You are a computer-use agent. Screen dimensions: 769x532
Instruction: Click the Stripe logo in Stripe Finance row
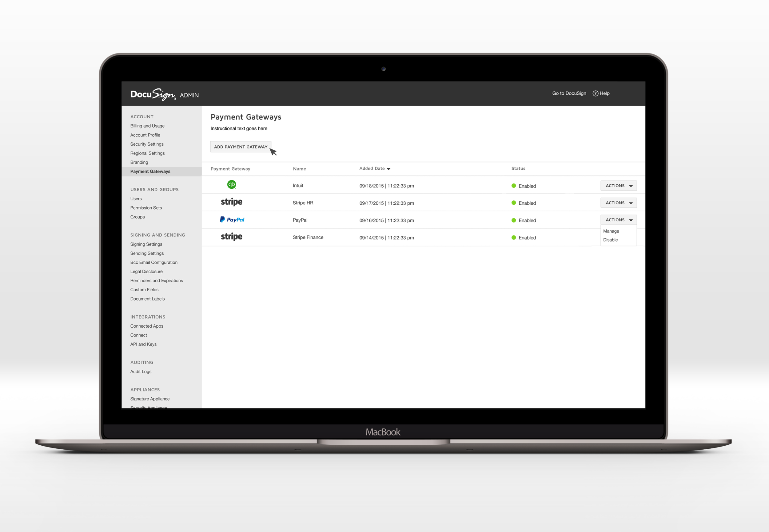point(232,237)
